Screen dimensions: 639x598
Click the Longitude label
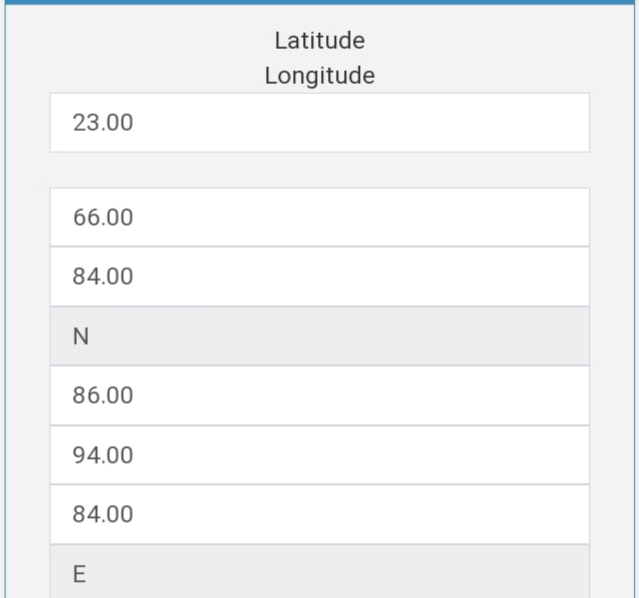(319, 76)
